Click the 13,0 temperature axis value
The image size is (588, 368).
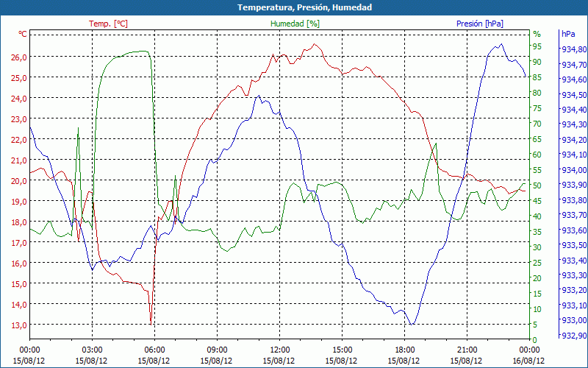(20, 325)
